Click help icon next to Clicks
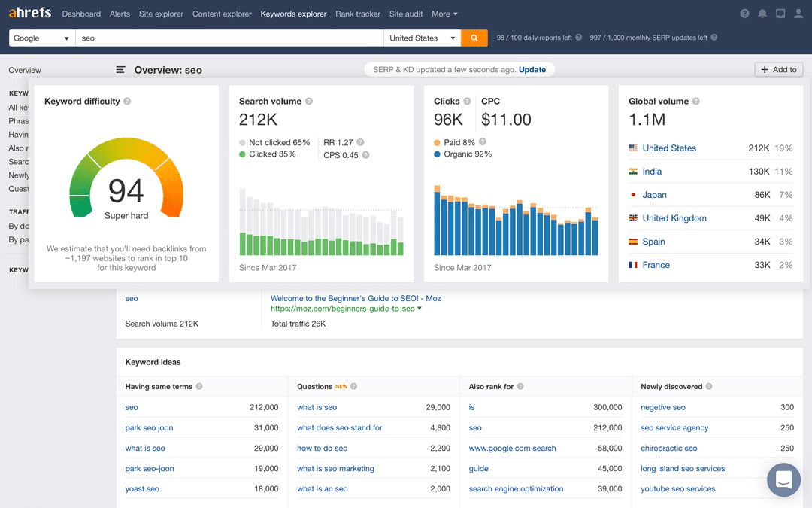 click(x=467, y=101)
